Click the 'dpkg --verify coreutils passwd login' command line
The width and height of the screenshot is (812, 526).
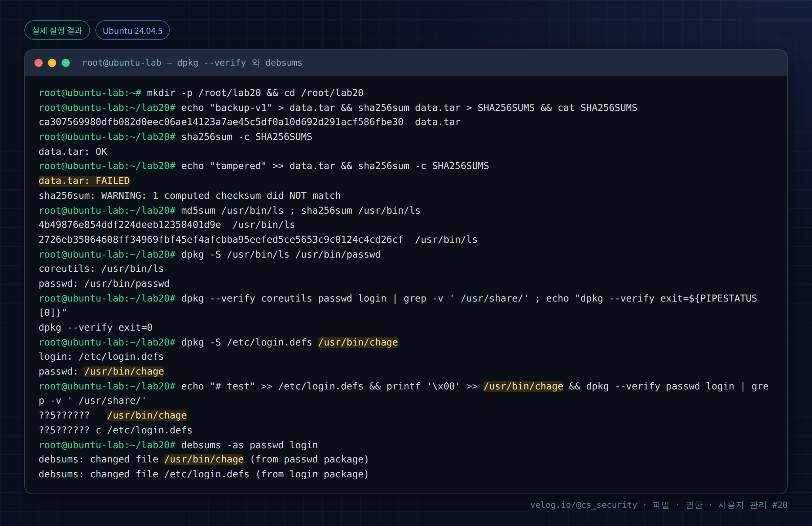click(x=398, y=306)
